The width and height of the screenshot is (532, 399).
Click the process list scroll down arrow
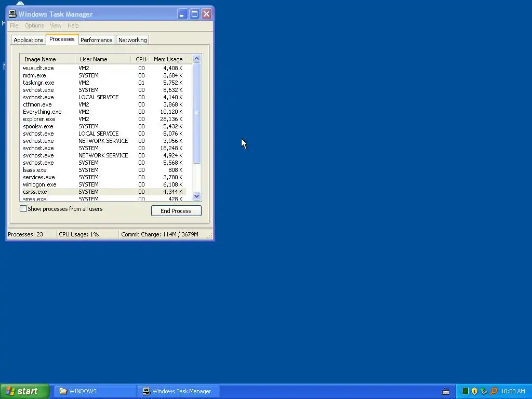pos(196,196)
